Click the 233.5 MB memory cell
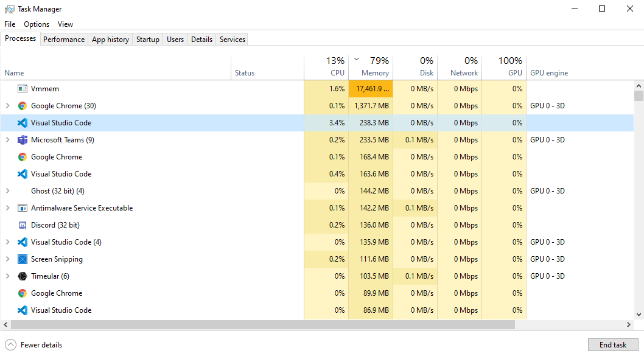This screenshot has width=644, height=359. [x=371, y=140]
